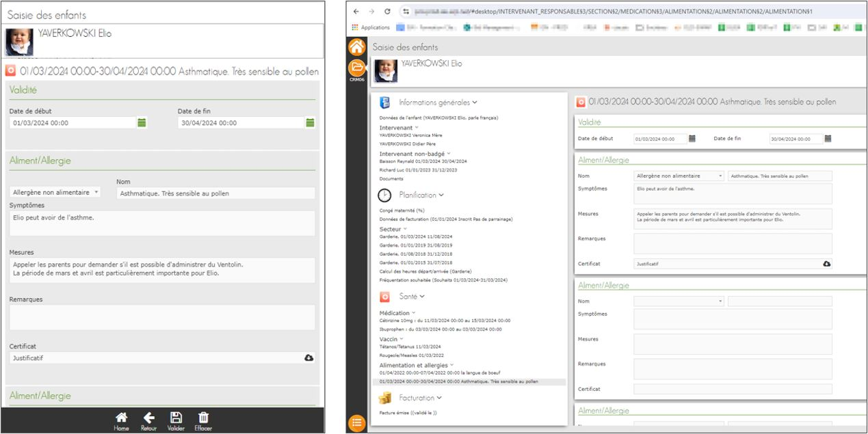Open Richard Luc 01/01/2023 entry
This screenshot has height=434, width=868.
pos(418,169)
